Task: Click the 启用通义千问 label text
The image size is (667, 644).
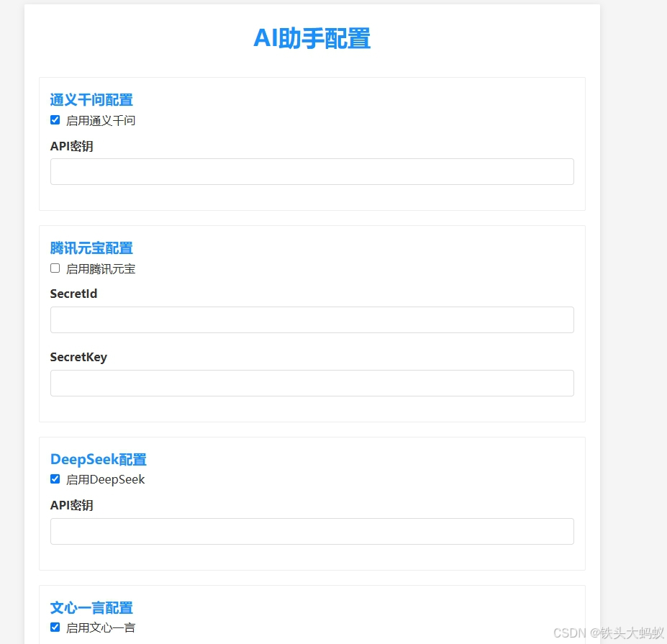Action: [x=101, y=121]
